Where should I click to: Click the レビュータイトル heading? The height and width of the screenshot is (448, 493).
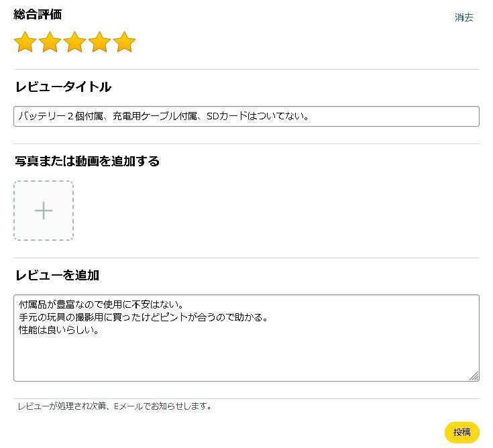coord(63,87)
